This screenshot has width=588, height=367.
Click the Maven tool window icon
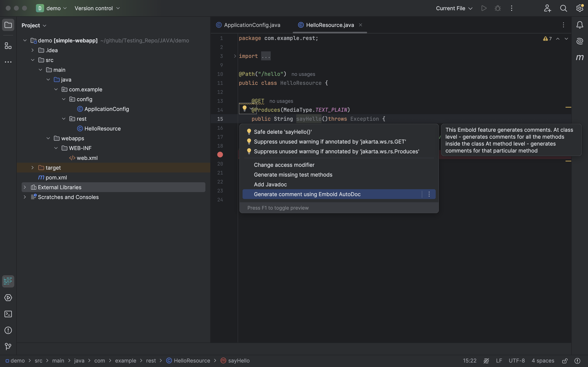[580, 57]
